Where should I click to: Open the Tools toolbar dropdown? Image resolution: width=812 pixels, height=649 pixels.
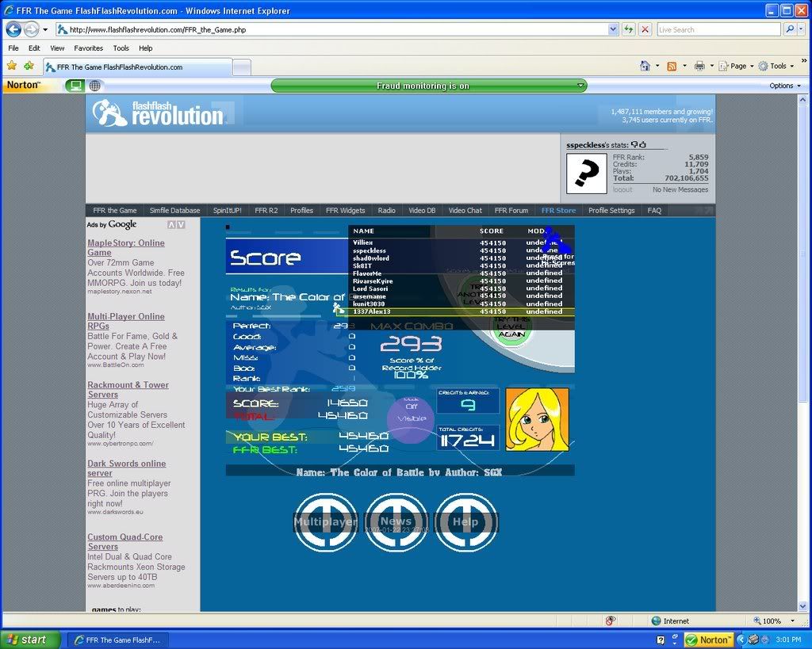(x=777, y=66)
